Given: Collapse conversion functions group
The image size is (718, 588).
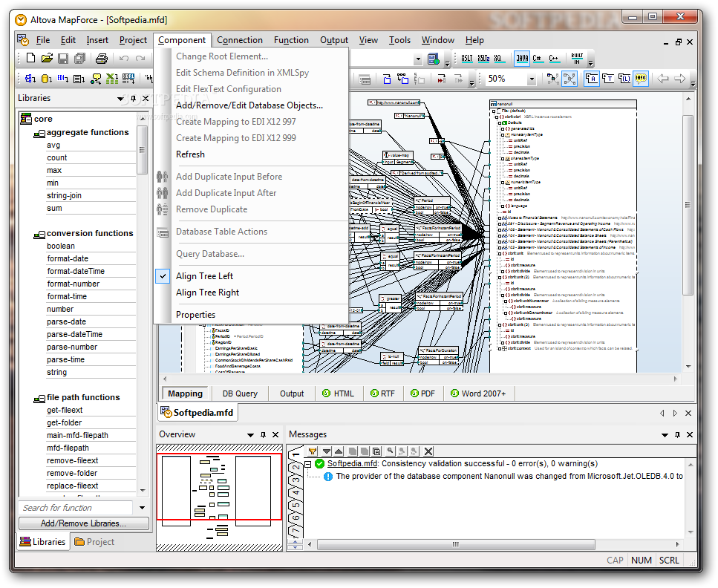Looking at the screenshot, I should coord(39,235).
